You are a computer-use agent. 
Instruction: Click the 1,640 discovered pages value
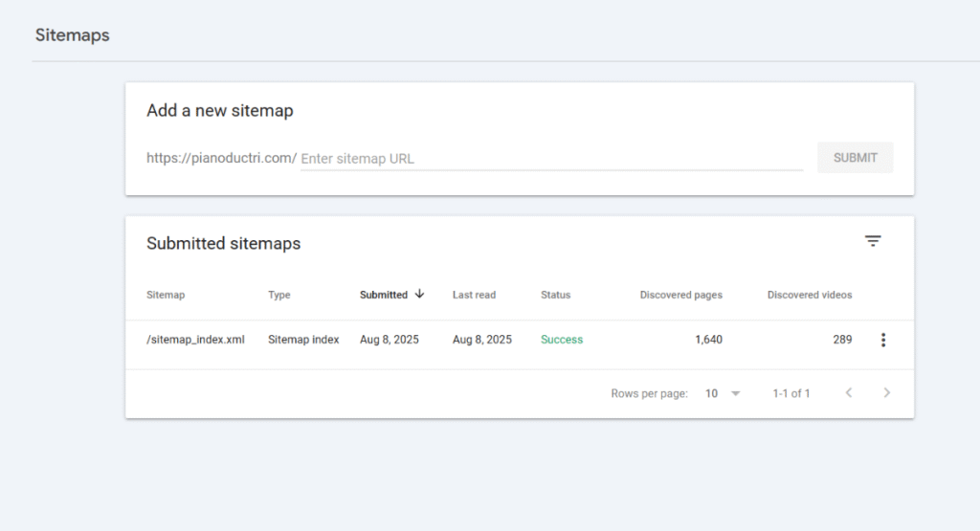[708, 340]
